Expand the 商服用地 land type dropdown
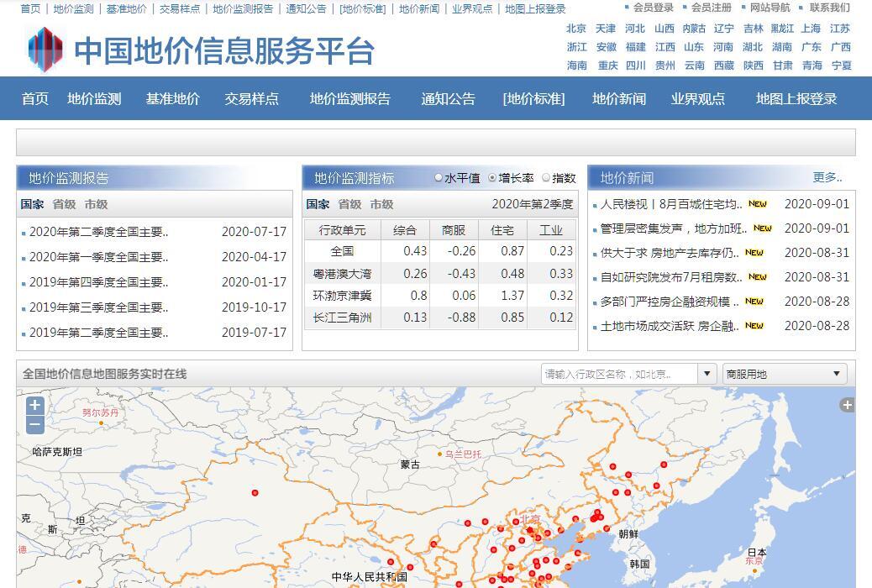The image size is (872, 588). pyautogui.click(x=837, y=374)
